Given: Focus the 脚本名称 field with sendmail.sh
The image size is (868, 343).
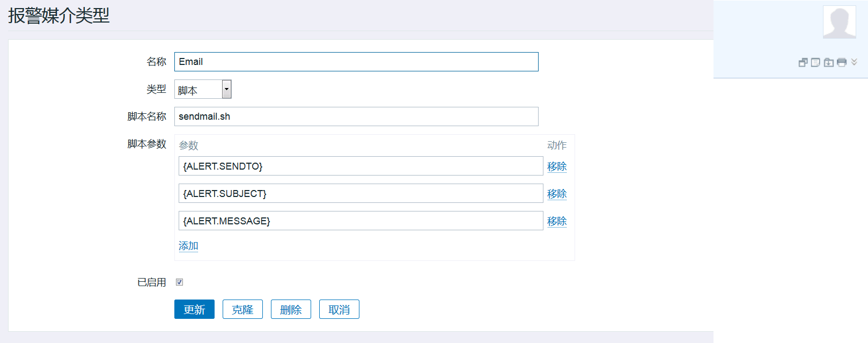Looking at the screenshot, I should pos(356,116).
